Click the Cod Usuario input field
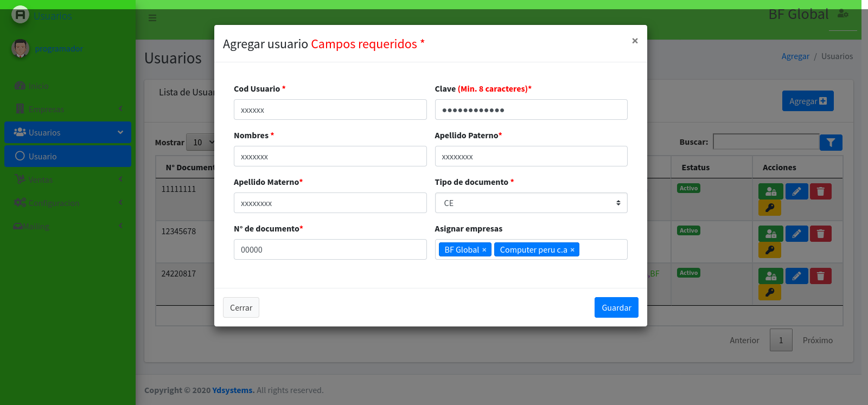 coord(330,110)
